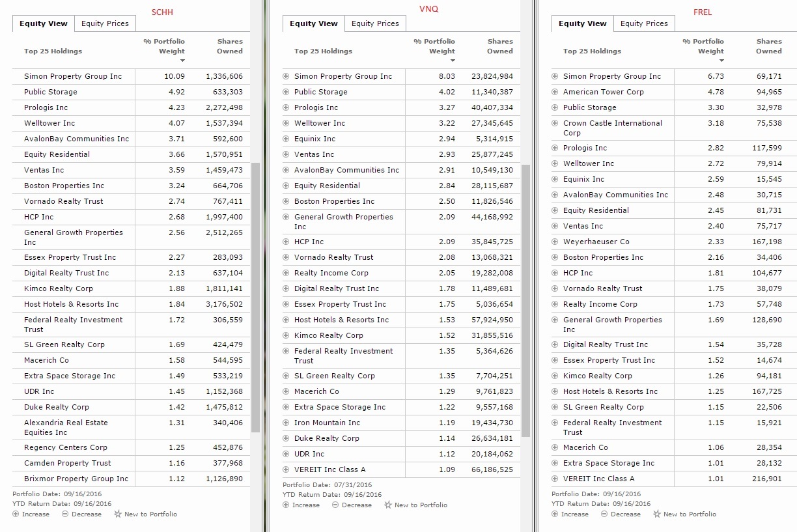The image size is (797, 532).
Task: Switch to Equity Prices tab in SCHH panel
Action: [105, 23]
